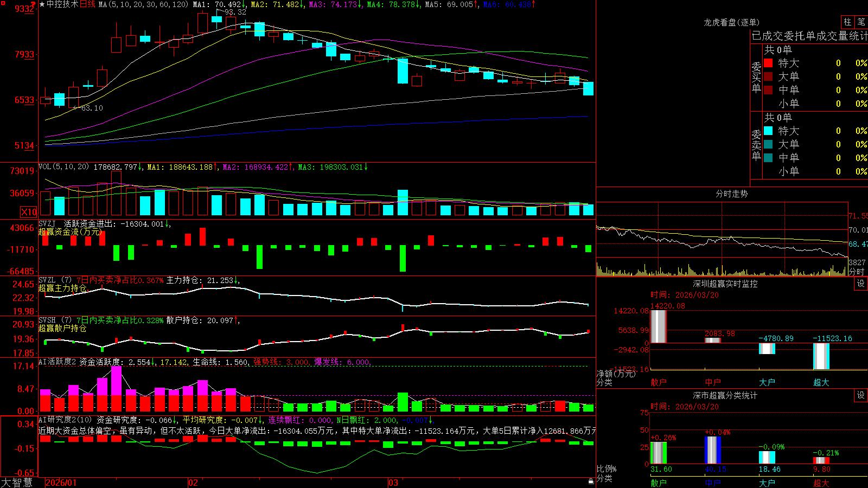Viewport: 868px width, 488px height.
Task: Open 设 settings for 深市超赢分类统计
Action: pos(861,395)
